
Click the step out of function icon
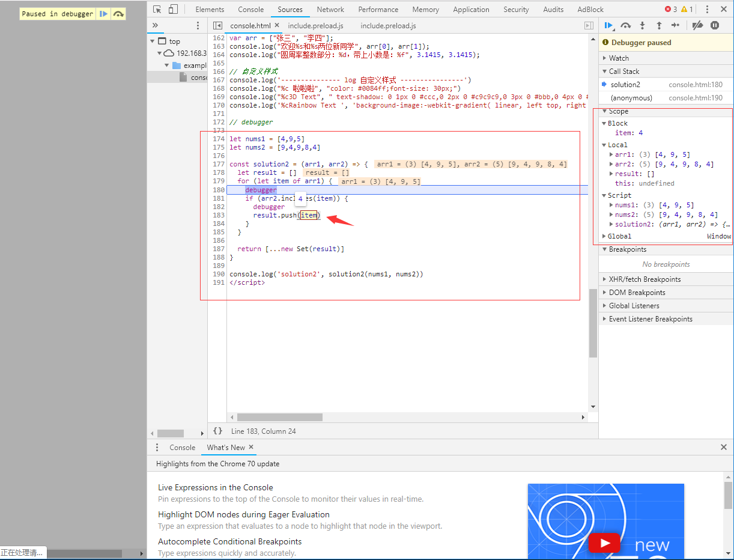coord(659,25)
